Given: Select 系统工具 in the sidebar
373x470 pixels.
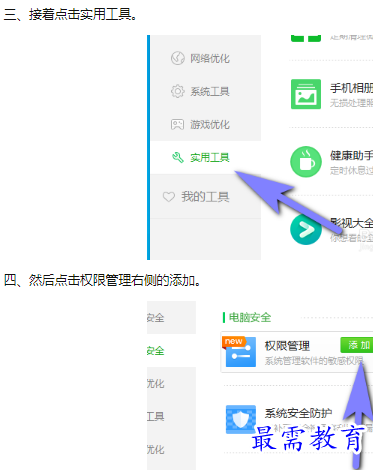Looking at the screenshot, I should point(205,91).
